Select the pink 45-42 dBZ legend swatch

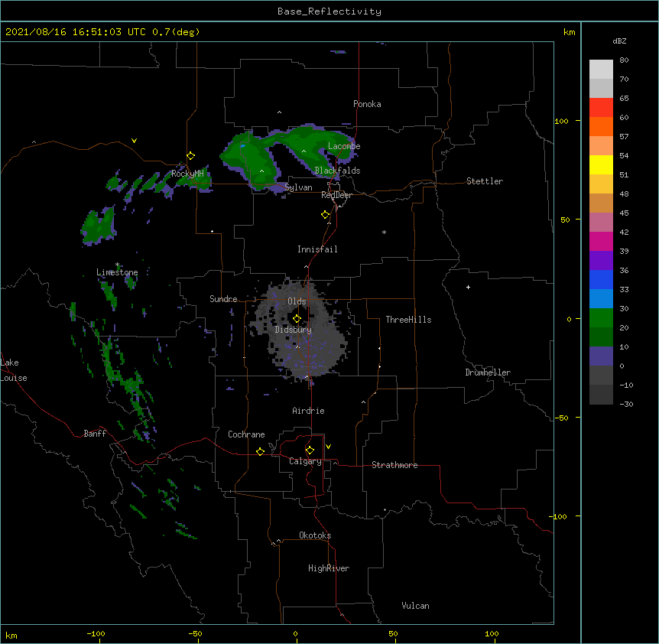tap(601, 223)
